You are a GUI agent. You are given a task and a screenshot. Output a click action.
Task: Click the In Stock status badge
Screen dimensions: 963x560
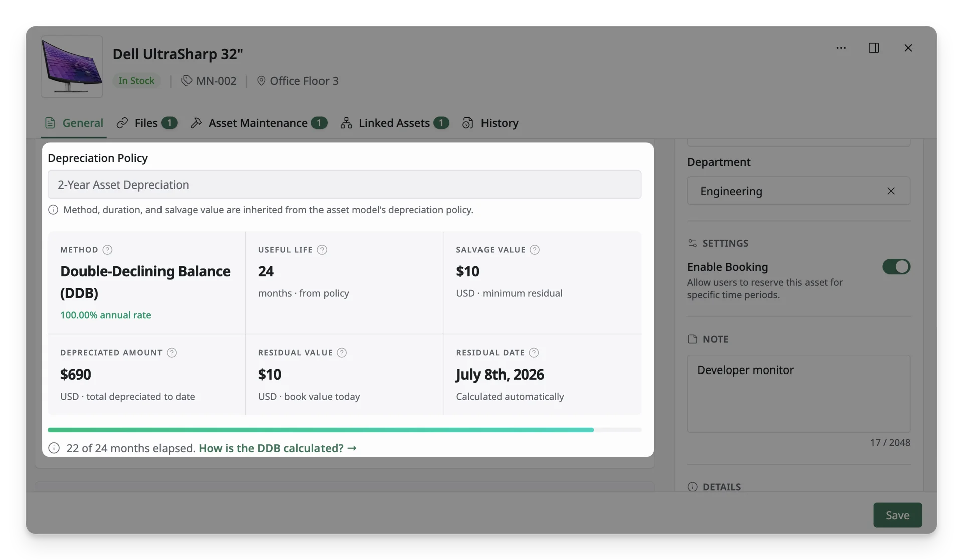[x=136, y=81]
